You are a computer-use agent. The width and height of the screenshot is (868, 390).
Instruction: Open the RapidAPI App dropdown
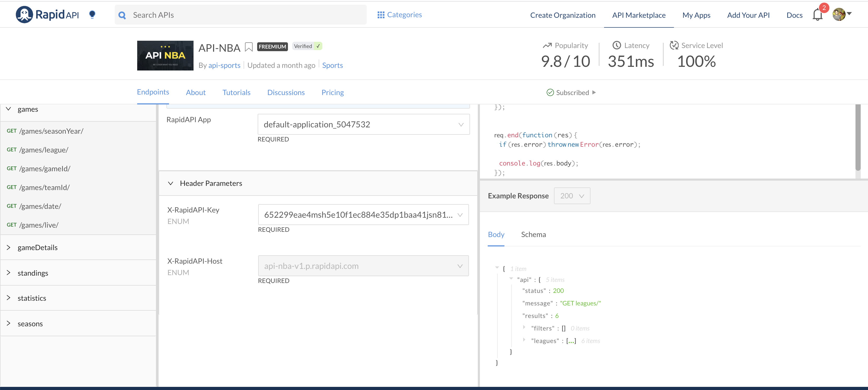(364, 125)
